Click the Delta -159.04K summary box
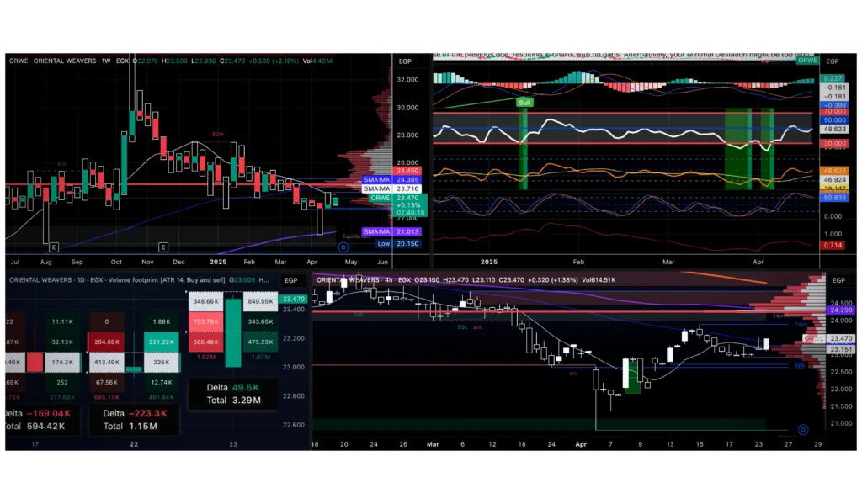This screenshot has width=862, height=504. [x=42, y=420]
